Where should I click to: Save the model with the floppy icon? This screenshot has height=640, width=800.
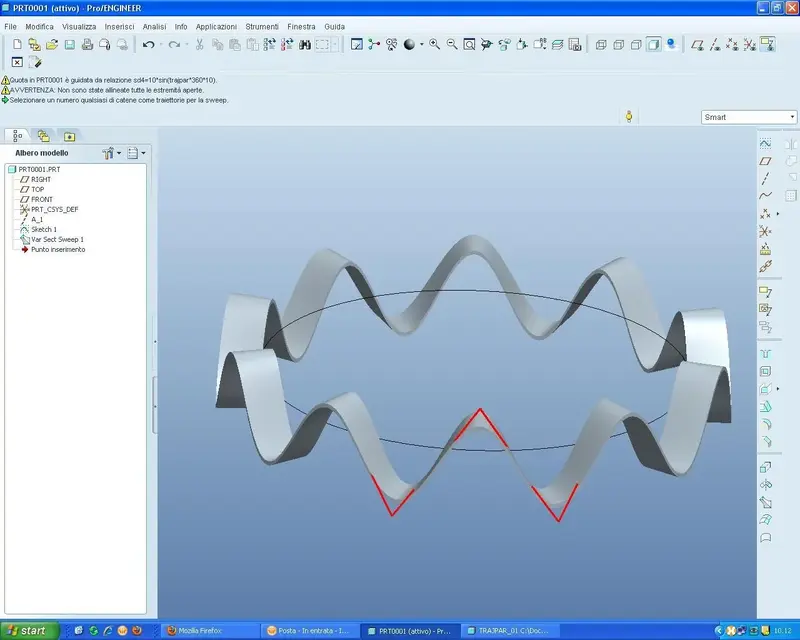coord(69,44)
